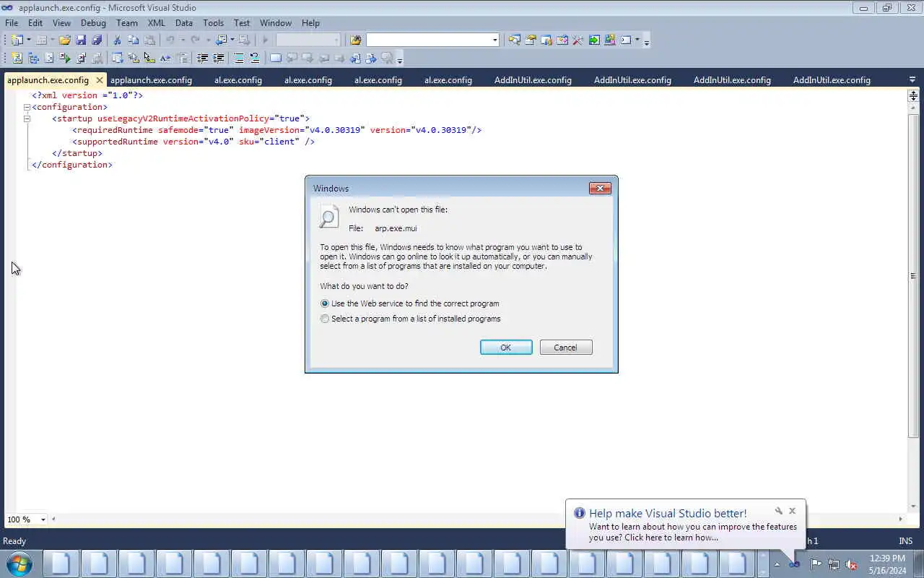
Task: Click the Find in Files icon
Action: click(354, 40)
